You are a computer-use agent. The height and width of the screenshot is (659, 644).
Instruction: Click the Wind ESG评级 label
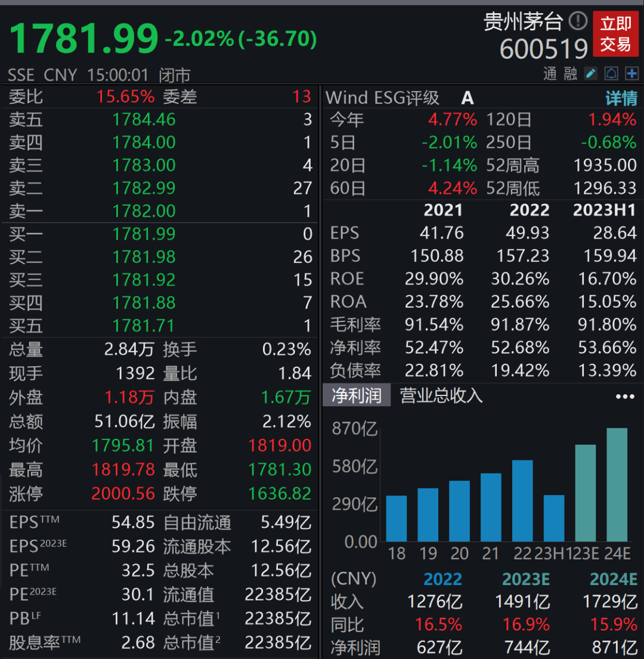[x=383, y=98]
